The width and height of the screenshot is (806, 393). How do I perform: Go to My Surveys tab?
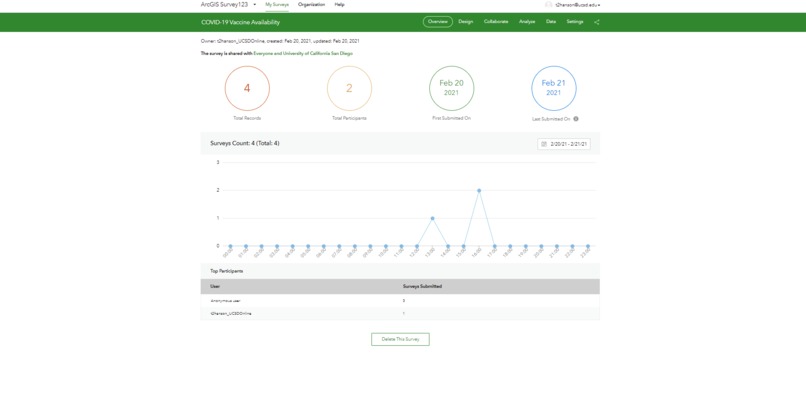(x=277, y=5)
